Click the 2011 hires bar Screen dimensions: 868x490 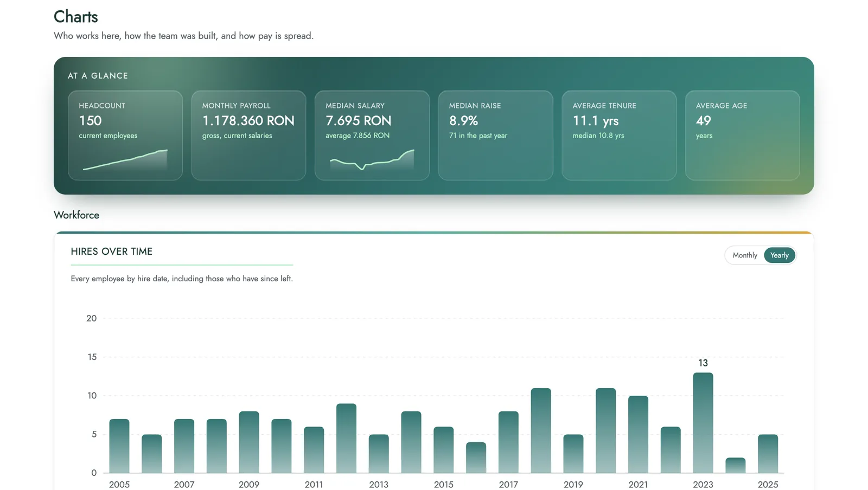(314, 450)
